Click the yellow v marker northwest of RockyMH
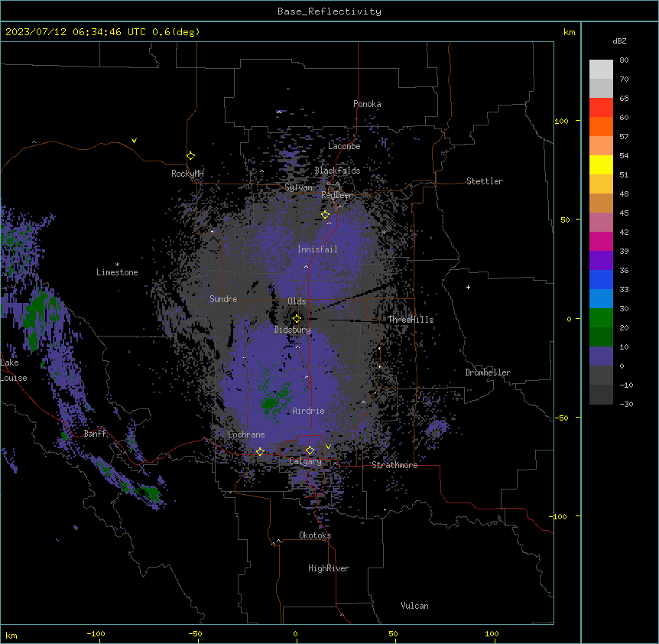The width and height of the screenshot is (659, 644). pyautogui.click(x=134, y=141)
